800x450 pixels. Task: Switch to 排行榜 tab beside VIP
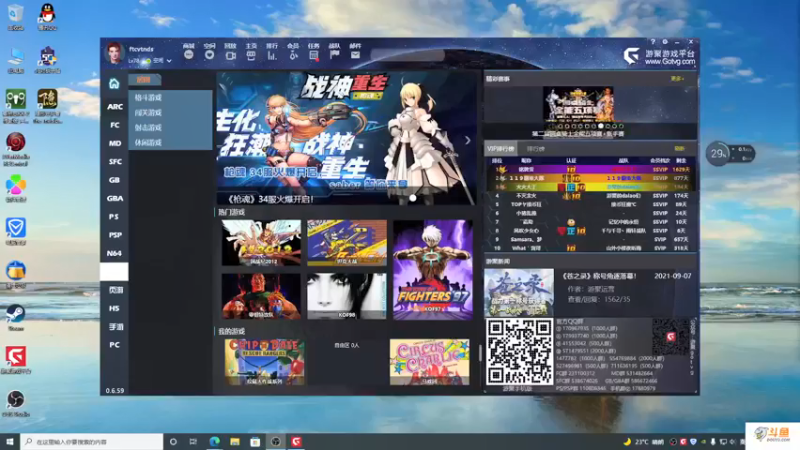click(x=536, y=149)
